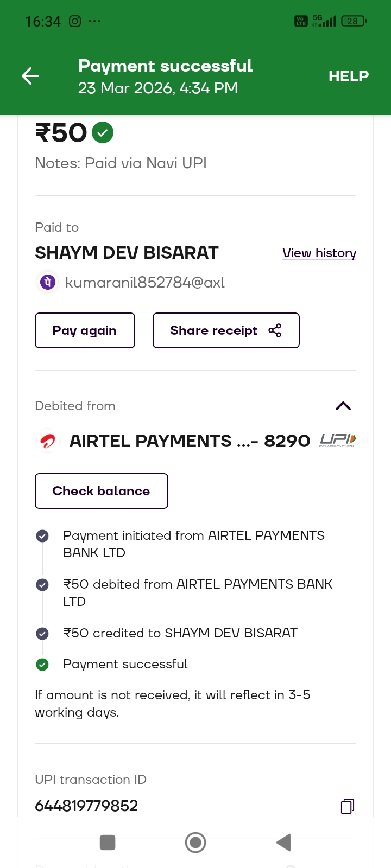Tap the ₹50 debited step checkmark

(42, 585)
